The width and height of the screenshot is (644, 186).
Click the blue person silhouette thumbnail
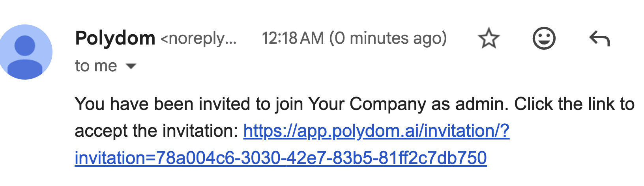point(26,52)
